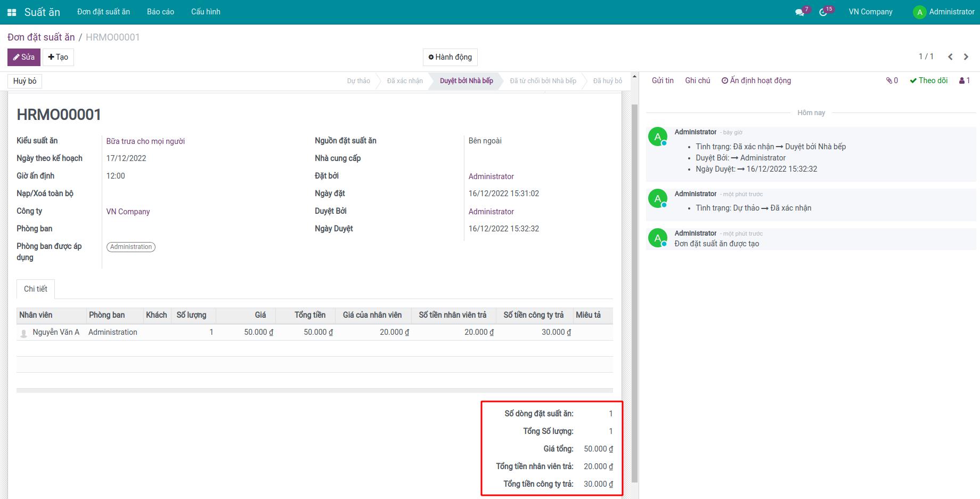Click the Ấn định hoạt động button

point(756,81)
